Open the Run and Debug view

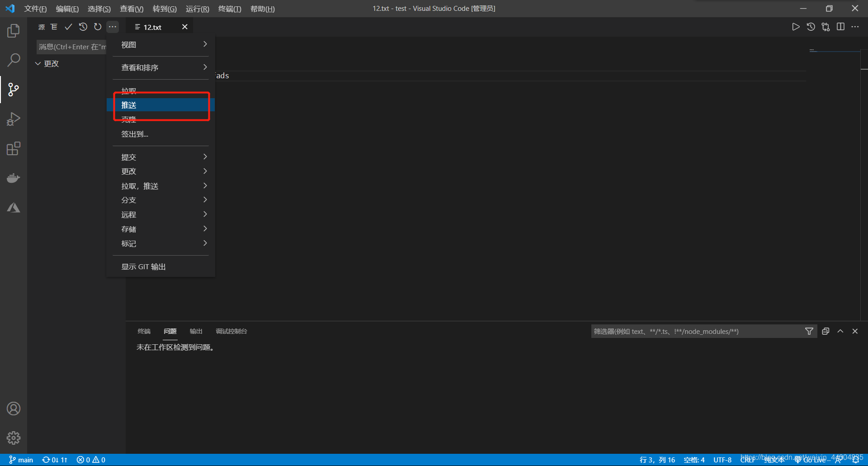point(14,119)
